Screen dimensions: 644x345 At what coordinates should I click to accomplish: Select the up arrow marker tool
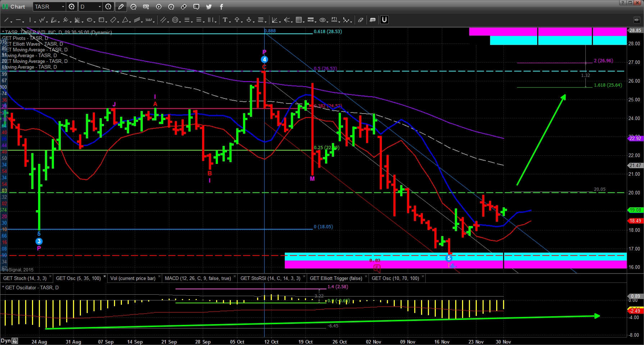pyautogui.click(x=237, y=20)
